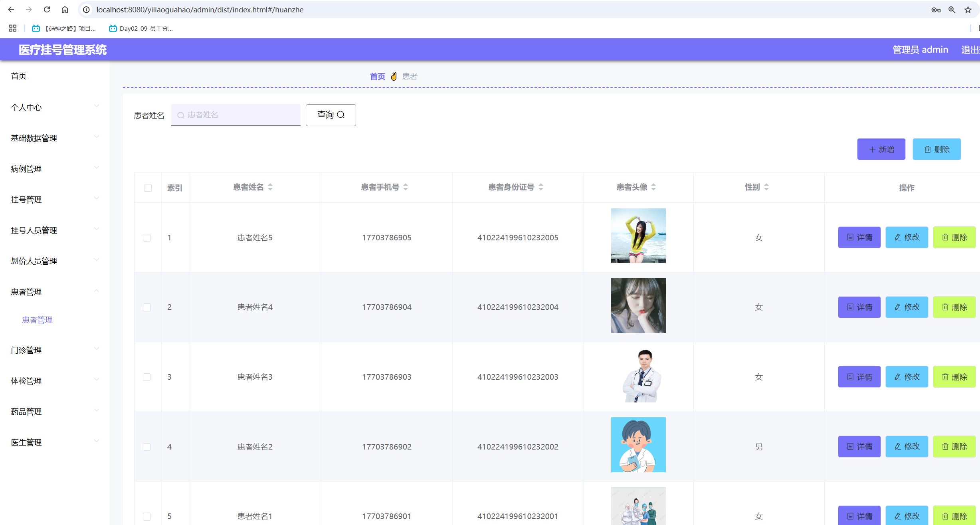
Task: Click 退出 logout in the header
Action: click(x=970, y=50)
